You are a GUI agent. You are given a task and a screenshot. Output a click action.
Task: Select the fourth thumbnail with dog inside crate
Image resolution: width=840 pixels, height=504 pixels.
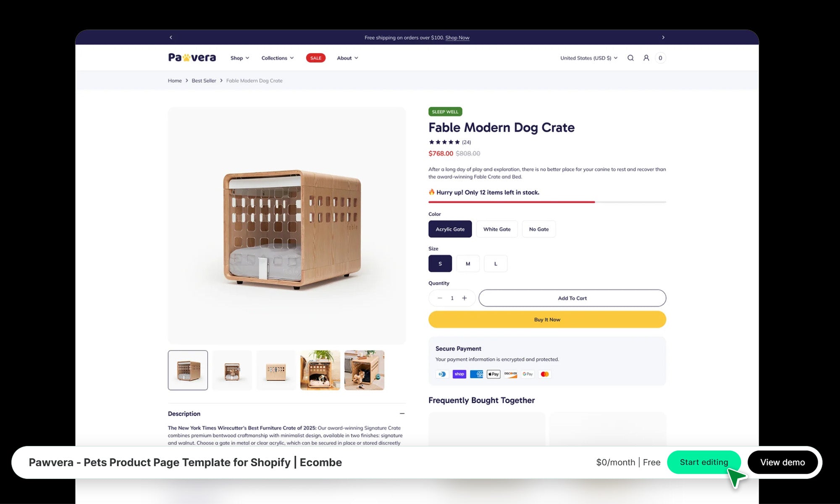coord(320,370)
